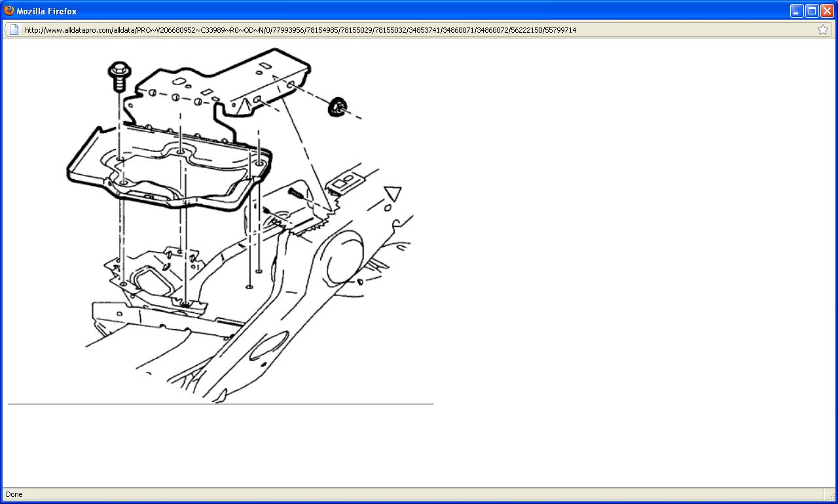Close the Mozilla Firefox window
The height and width of the screenshot is (504, 838).
(827, 11)
